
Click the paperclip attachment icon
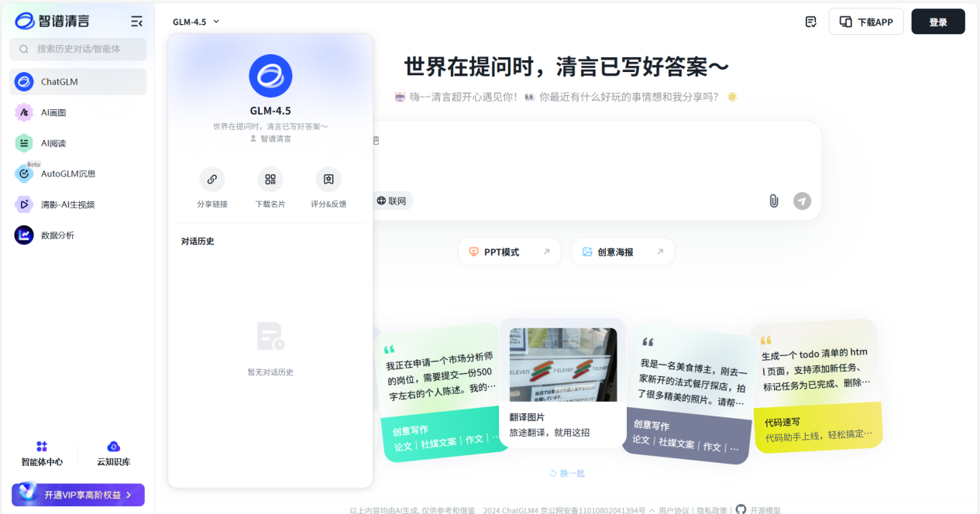tap(773, 200)
